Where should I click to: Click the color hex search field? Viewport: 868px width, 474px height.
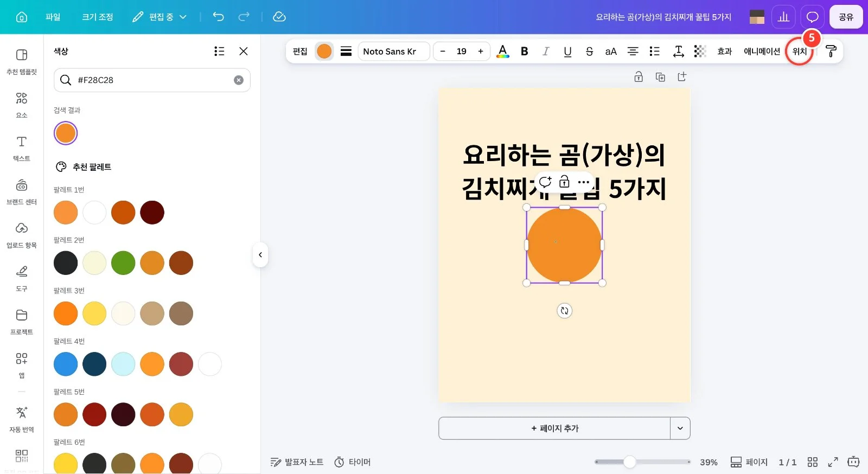[152, 80]
